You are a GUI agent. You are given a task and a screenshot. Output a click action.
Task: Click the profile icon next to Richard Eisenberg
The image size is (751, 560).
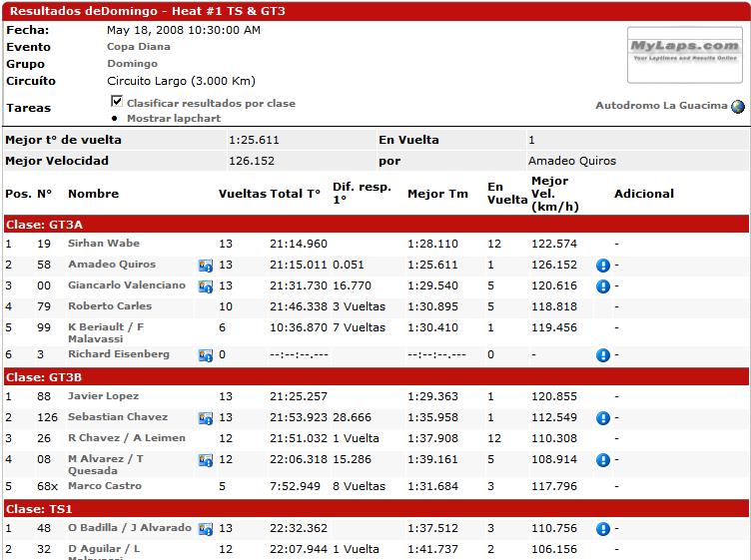pyautogui.click(x=206, y=355)
